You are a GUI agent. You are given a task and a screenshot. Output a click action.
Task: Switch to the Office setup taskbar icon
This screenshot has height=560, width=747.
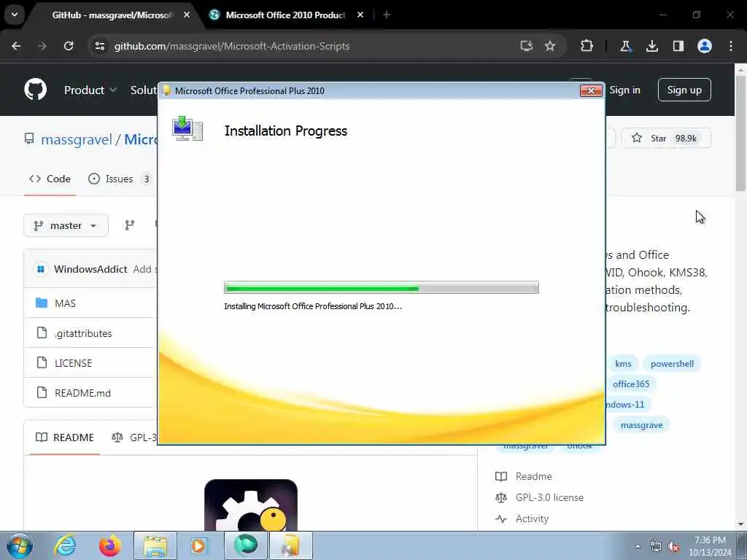[291, 545]
